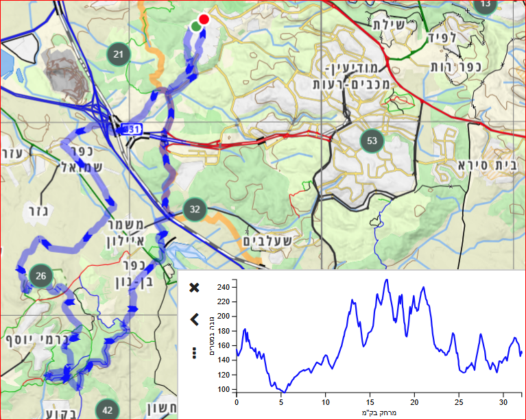Click the gray quarry area on the map
526x420 pixels.
(68, 71)
